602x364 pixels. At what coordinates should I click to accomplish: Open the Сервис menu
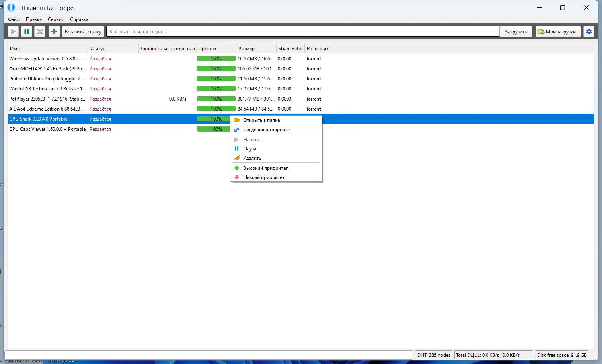pos(56,19)
